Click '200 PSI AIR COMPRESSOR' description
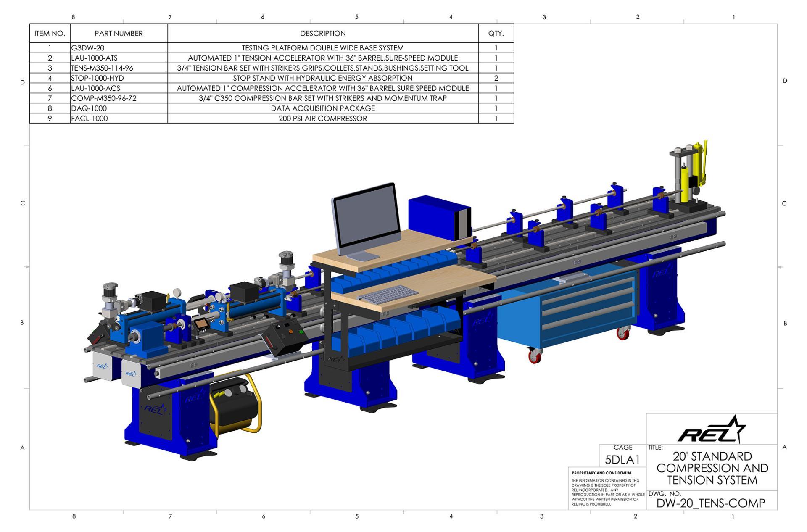 (x=323, y=119)
